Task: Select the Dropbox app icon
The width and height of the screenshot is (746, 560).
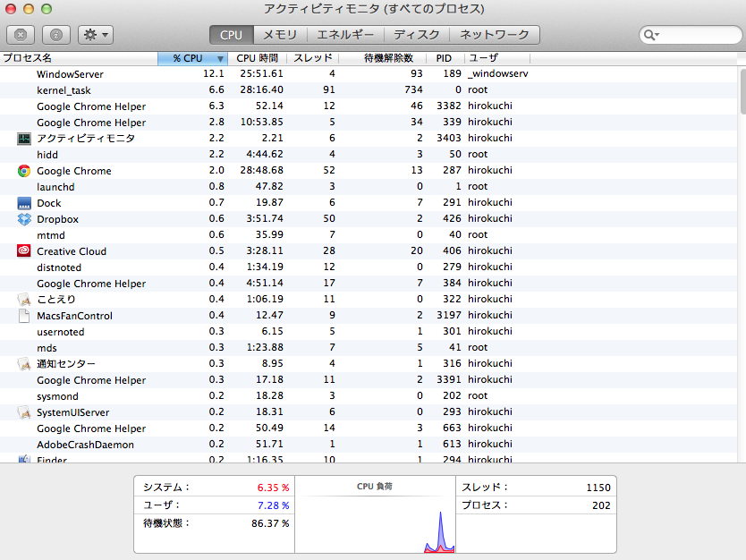Action: click(x=24, y=219)
